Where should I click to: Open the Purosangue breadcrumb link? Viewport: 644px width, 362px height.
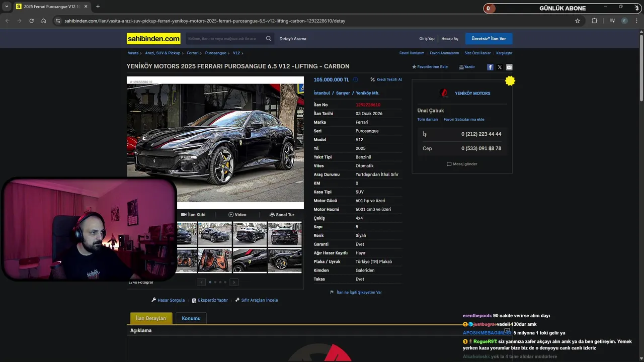tap(216, 53)
